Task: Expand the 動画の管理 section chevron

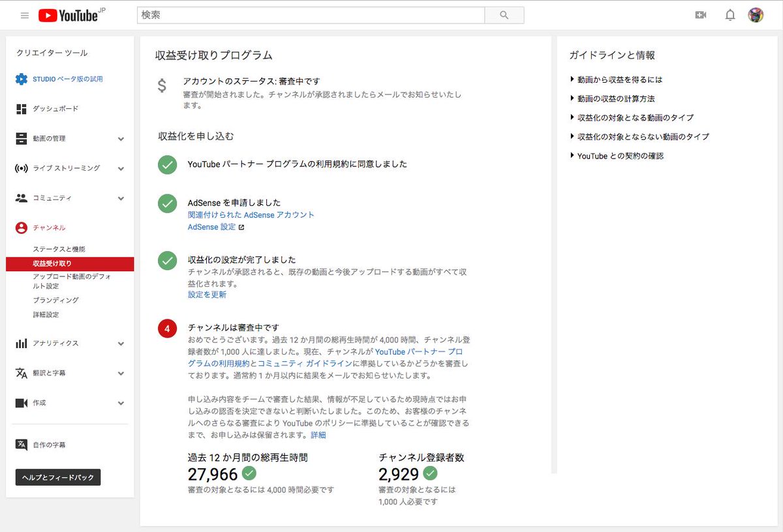Action: tap(121, 139)
